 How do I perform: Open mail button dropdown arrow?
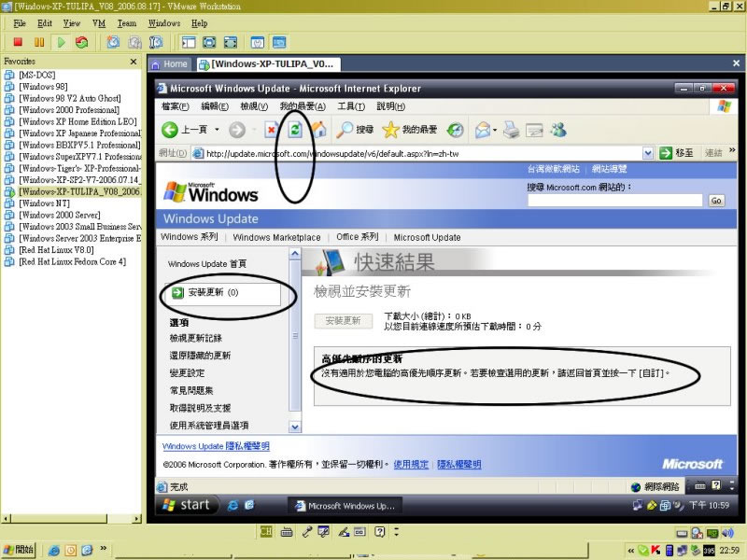495,130
